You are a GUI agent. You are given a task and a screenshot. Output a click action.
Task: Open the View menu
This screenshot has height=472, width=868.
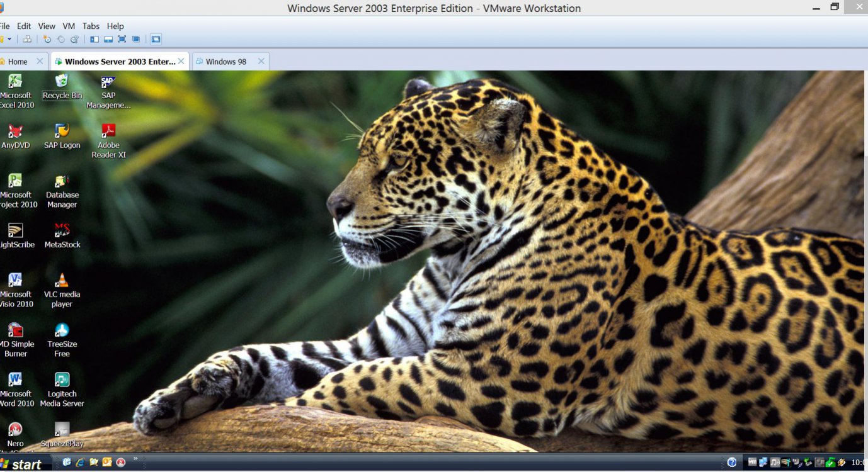[x=47, y=26]
